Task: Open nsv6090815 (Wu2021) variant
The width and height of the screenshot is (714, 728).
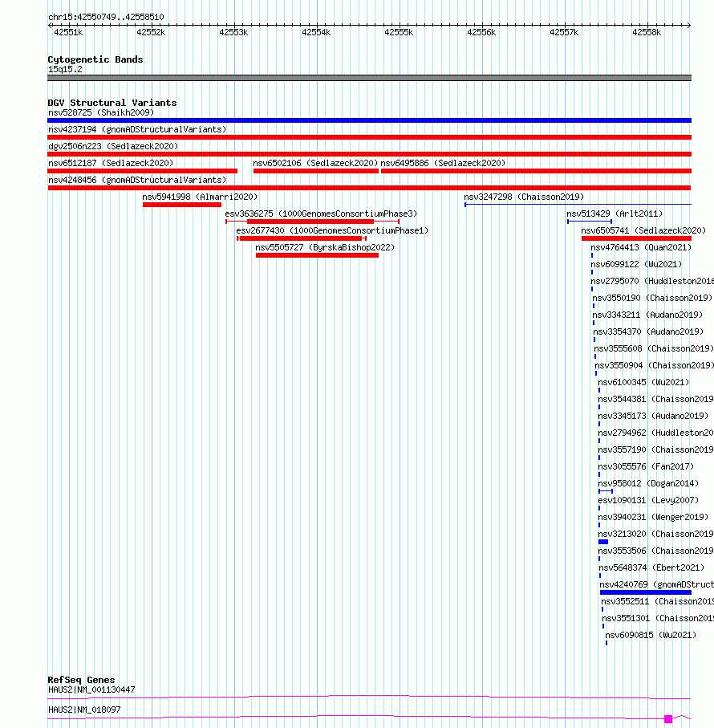Action: click(x=651, y=635)
